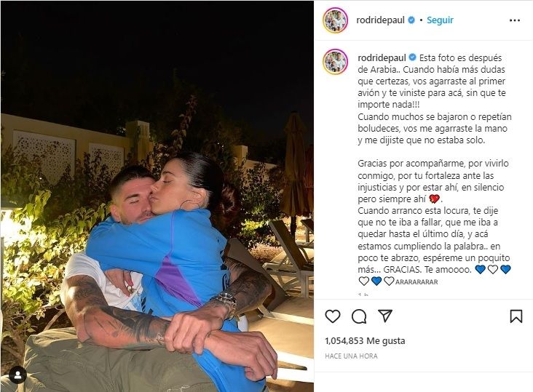
Task: Open the header profile picture story ring
Action: [335, 20]
